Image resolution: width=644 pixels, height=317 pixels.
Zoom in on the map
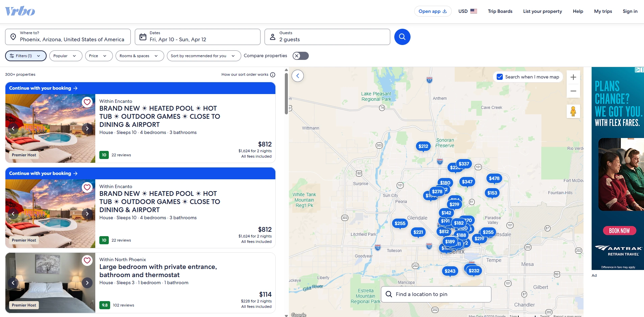point(573,77)
